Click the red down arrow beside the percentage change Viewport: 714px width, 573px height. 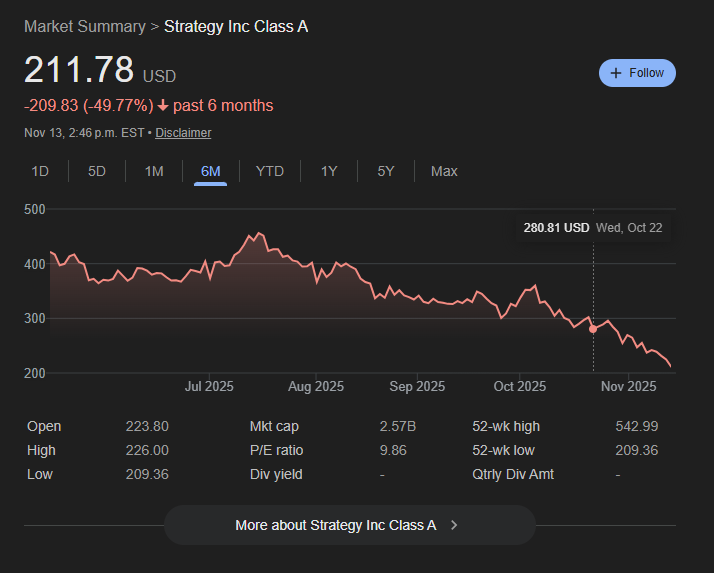163,106
